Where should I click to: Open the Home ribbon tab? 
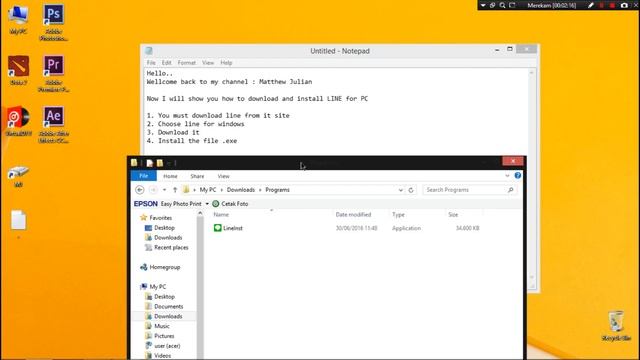coord(170,176)
